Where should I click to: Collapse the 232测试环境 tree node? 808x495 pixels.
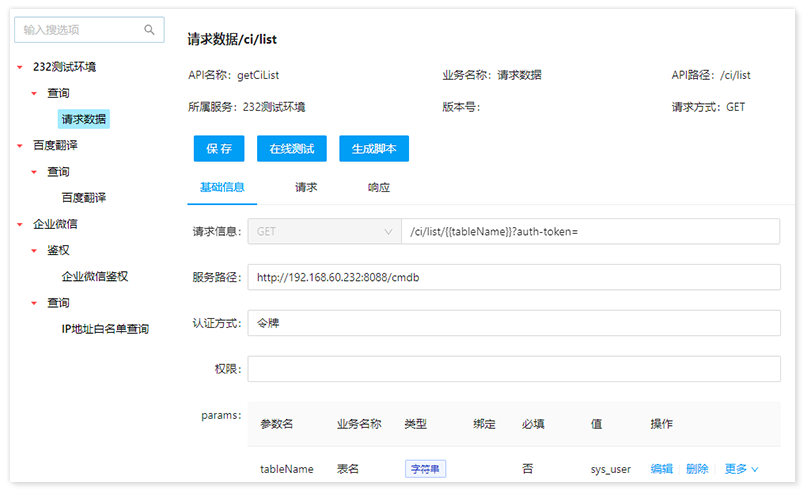point(20,67)
